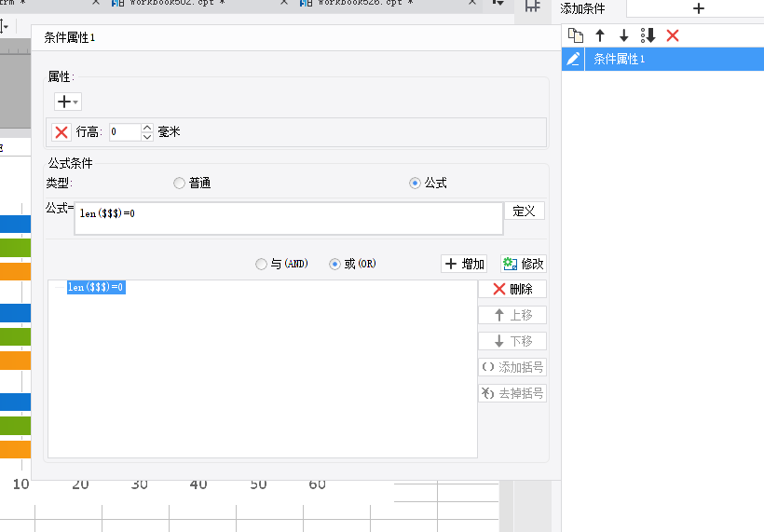Click the 条件属性1 dialog title
Viewport: 764px width, 532px height.
point(70,37)
